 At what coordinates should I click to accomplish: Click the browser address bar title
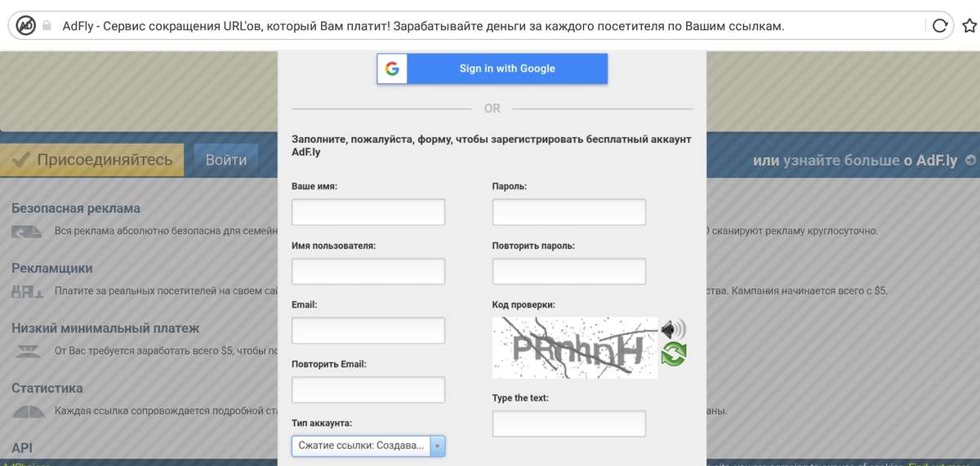[x=423, y=26]
